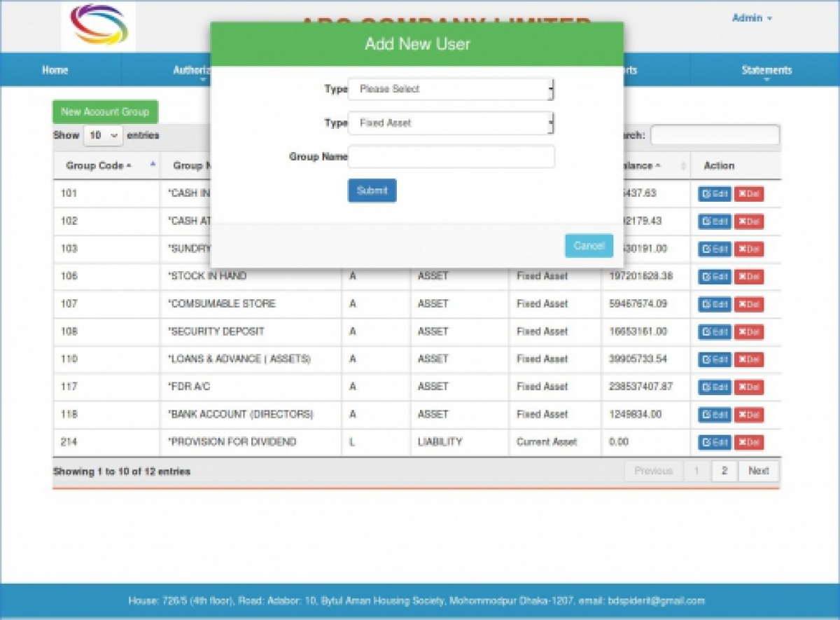Click the Del icon for STOCK IN HAND
Screen dimensions: 840x620
(x=748, y=276)
